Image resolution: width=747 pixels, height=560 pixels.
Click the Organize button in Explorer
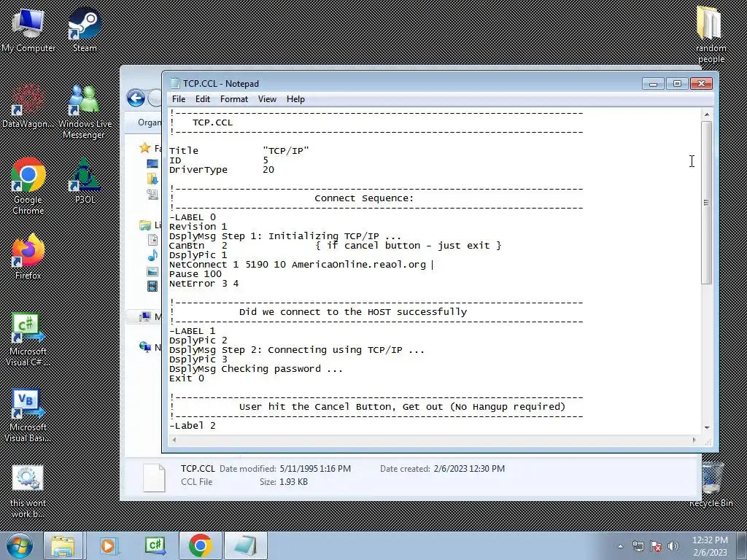click(149, 122)
